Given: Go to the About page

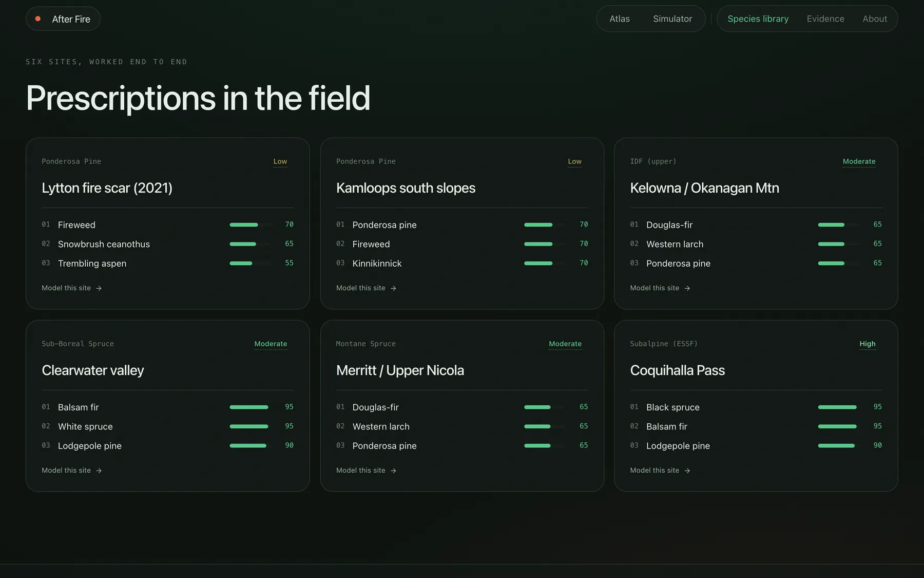Looking at the screenshot, I should tap(875, 19).
